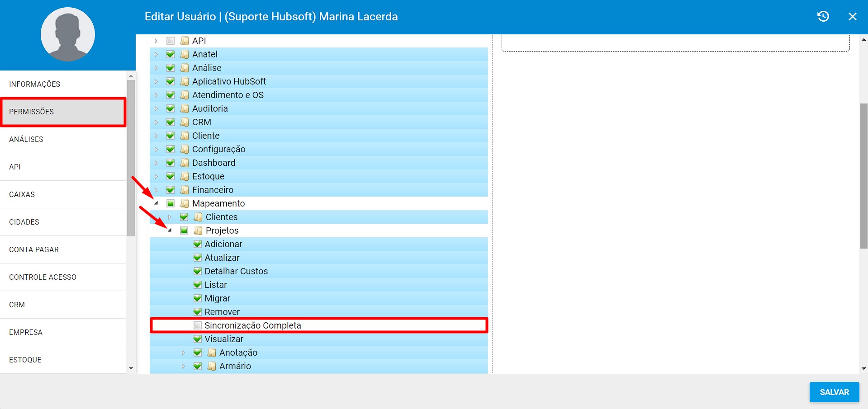868x409 pixels.
Task: Click the Financeiro folder icon
Action: tap(185, 190)
